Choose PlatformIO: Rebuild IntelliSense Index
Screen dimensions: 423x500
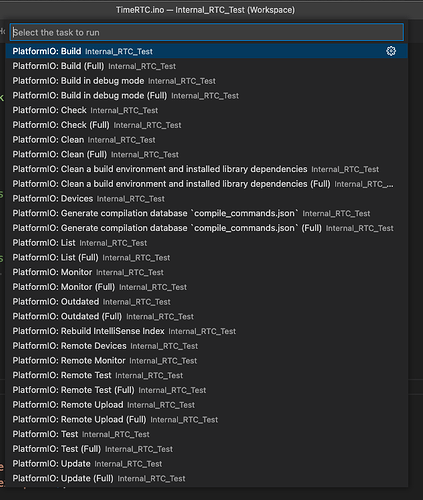click(206, 331)
